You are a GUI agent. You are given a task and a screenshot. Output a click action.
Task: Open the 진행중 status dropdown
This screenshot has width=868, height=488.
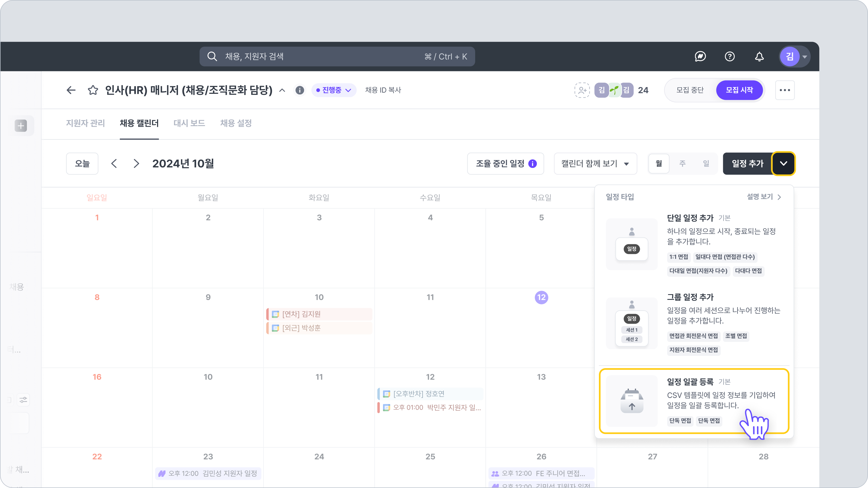coord(334,90)
